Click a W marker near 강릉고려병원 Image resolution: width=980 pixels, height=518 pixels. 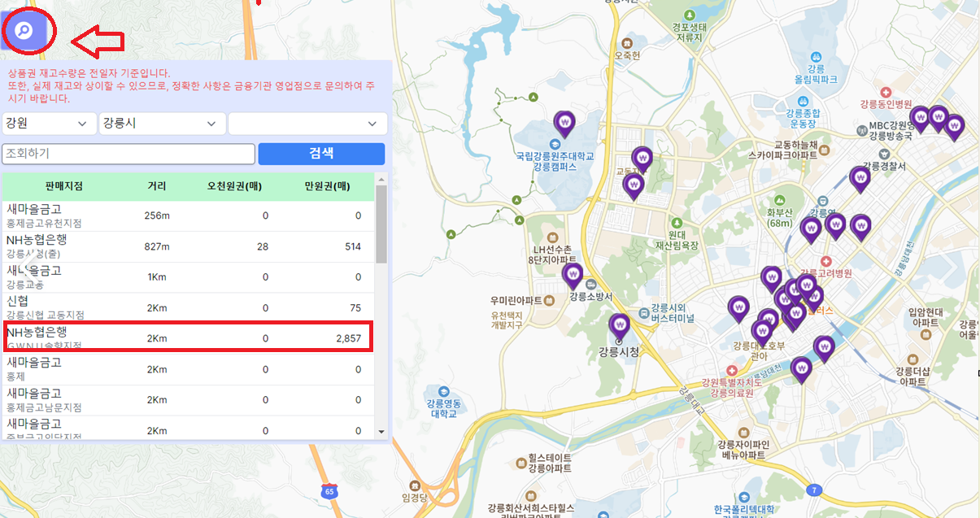(805, 284)
